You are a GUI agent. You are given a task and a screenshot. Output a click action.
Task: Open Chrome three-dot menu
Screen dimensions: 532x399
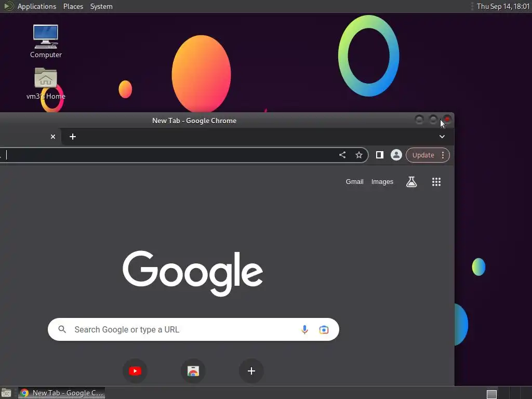pyautogui.click(x=443, y=155)
